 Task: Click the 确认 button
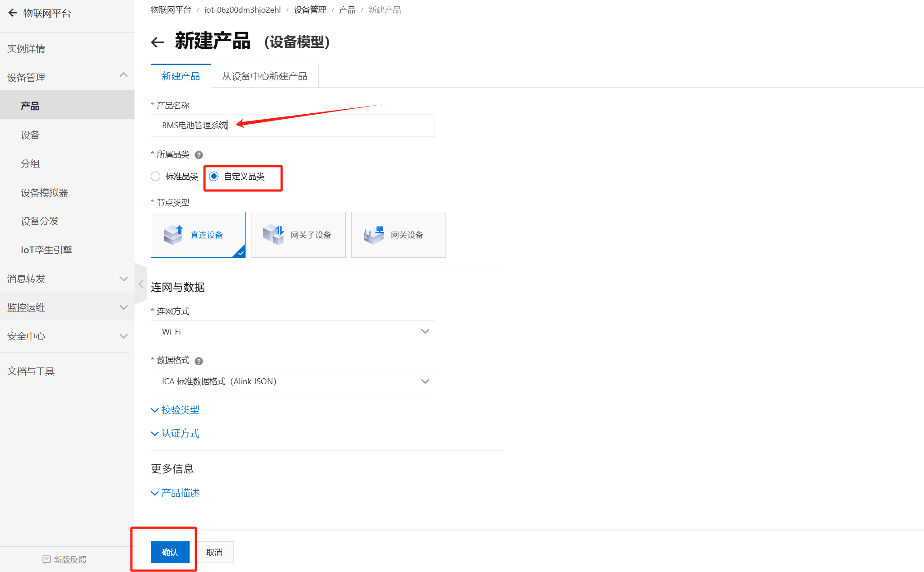[170, 552]
